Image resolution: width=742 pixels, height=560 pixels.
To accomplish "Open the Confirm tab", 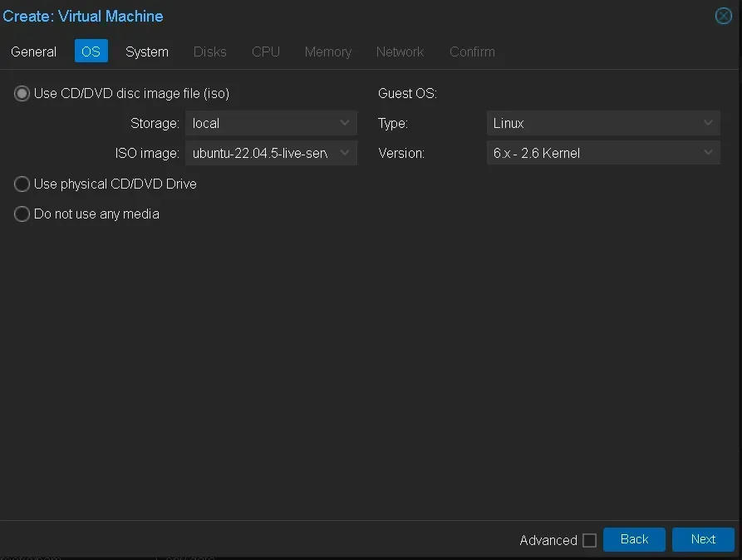I will 471,52.
